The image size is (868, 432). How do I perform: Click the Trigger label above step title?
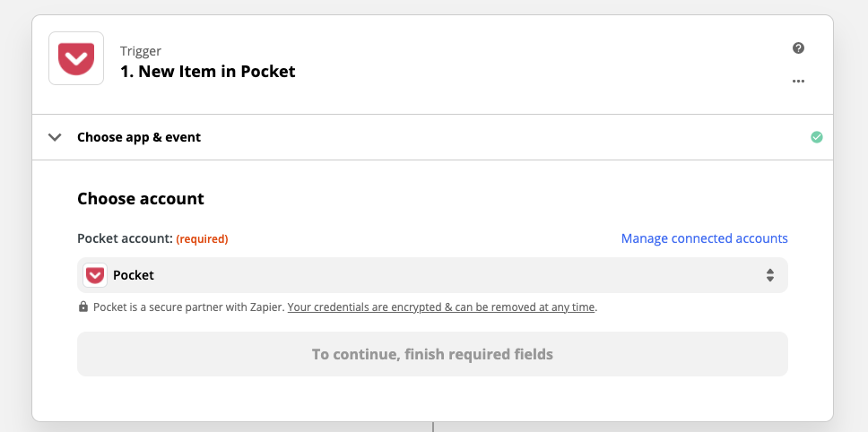[141, 51]
